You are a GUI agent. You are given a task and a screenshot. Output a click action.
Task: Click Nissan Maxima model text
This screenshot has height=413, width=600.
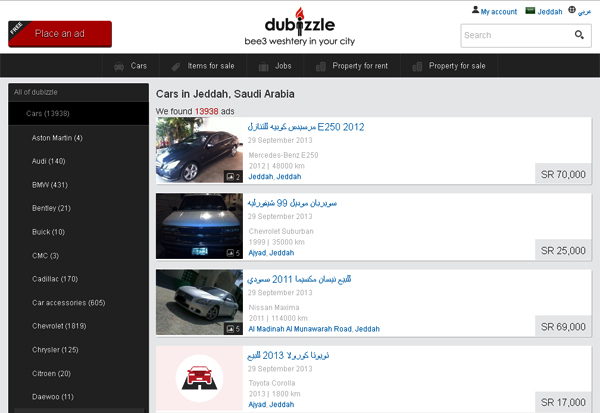click(274, 307)
